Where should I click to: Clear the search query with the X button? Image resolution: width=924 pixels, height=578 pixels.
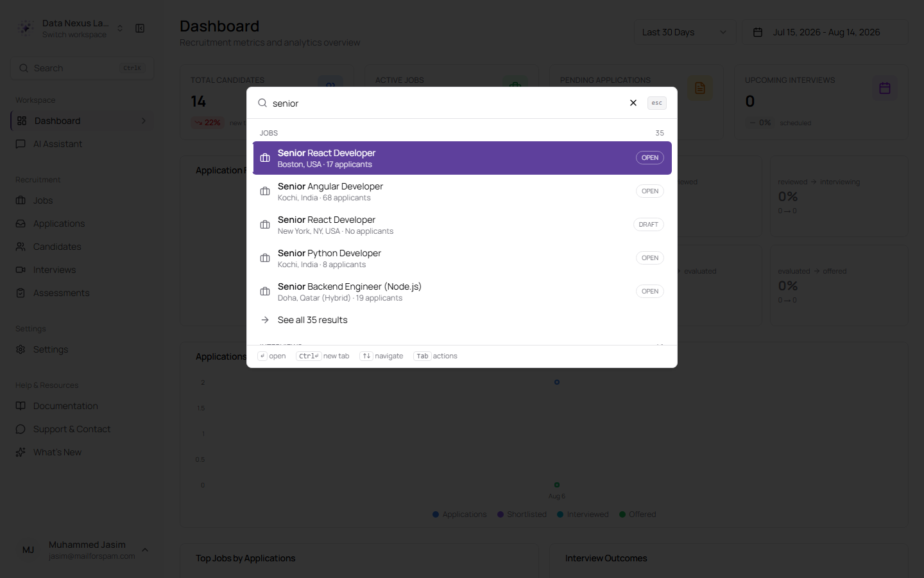click(633, 103)
